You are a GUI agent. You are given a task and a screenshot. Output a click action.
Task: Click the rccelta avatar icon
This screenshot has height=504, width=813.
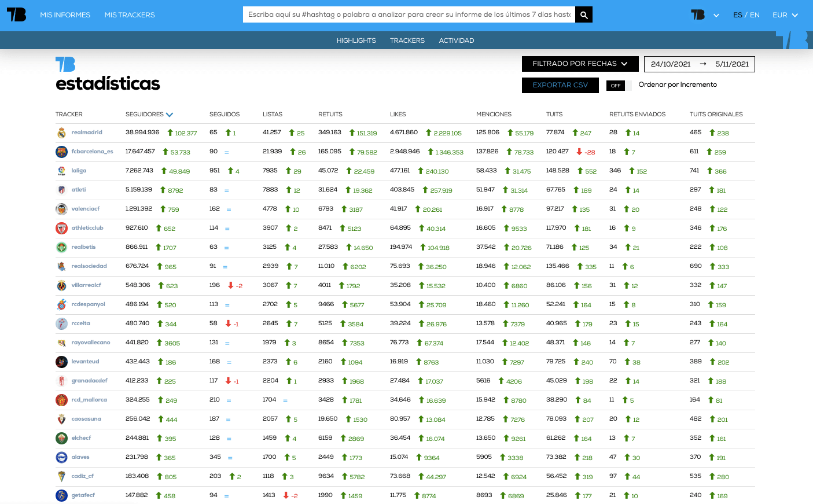(61, 323)
